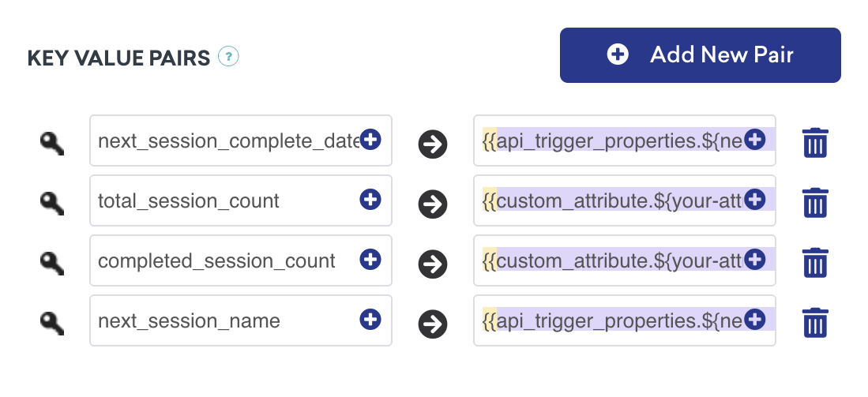Open the Key Value Pairs help tooltip
The height and width of the screenshot is (397, 868).
[228, 57]
